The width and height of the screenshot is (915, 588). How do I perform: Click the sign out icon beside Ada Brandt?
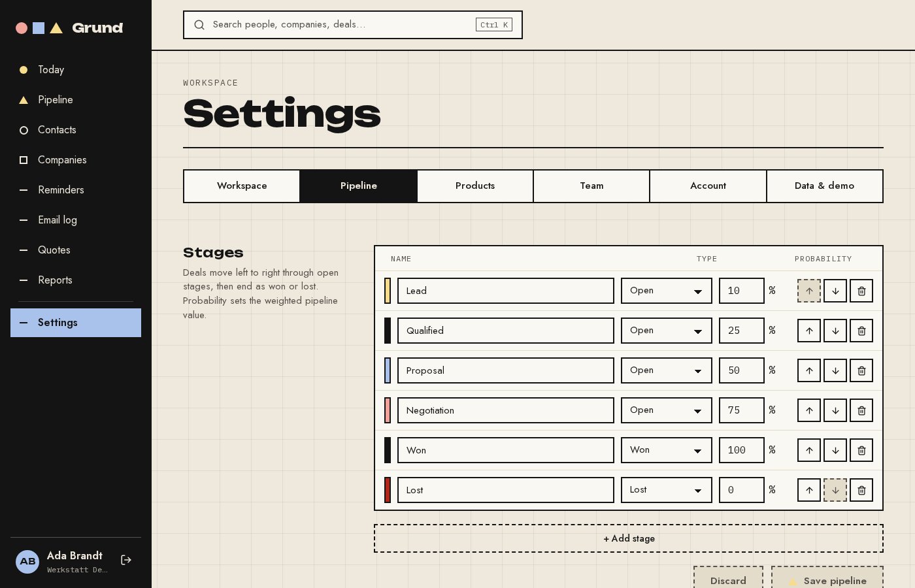126,560
